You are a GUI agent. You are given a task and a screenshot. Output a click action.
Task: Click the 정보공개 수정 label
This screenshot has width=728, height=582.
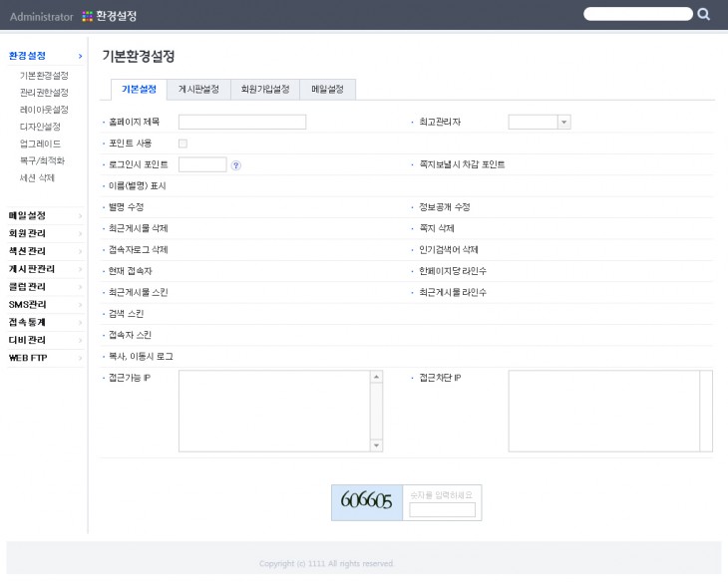pos(445,207)
